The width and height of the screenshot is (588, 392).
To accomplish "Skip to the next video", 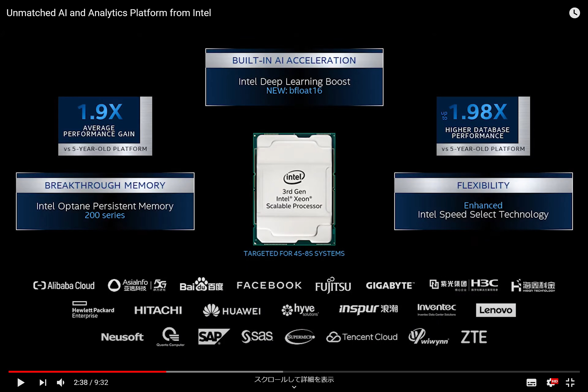I will tap(43, 382).
